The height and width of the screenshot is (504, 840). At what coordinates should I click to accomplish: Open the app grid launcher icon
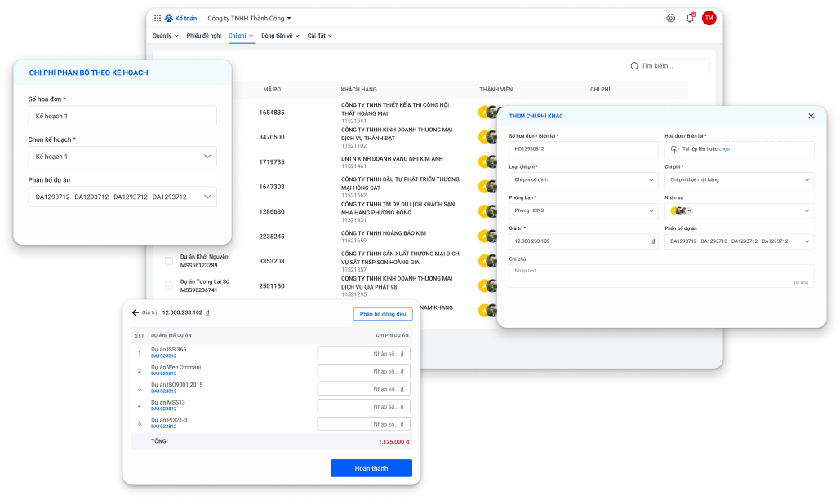[x=158, y=18]
